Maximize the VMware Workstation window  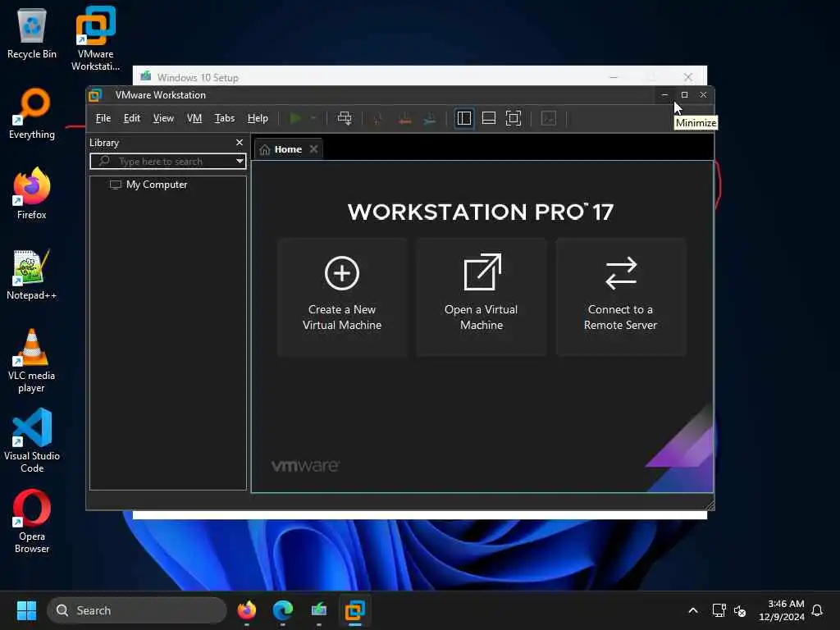[x=684, y=95]
